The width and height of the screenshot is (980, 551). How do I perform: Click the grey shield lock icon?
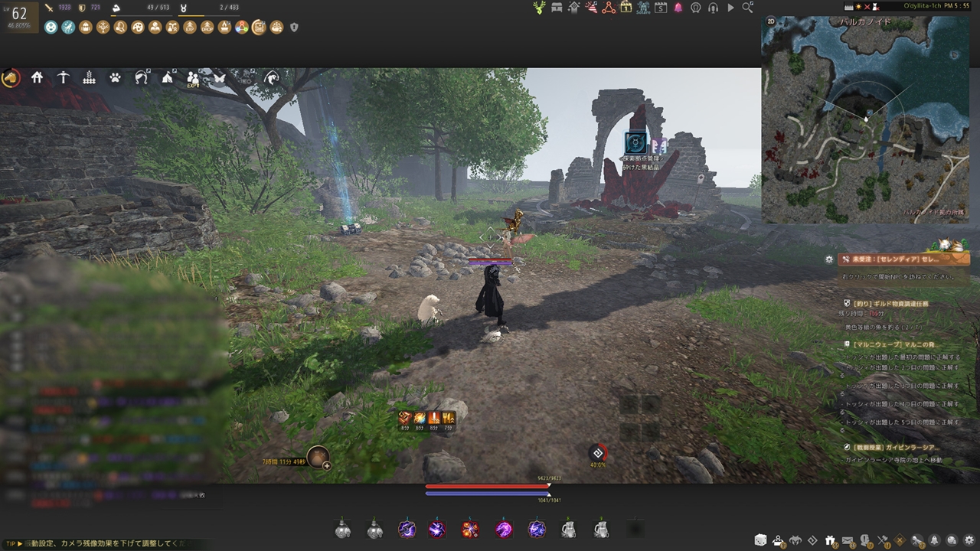click(x=294, y=28)
